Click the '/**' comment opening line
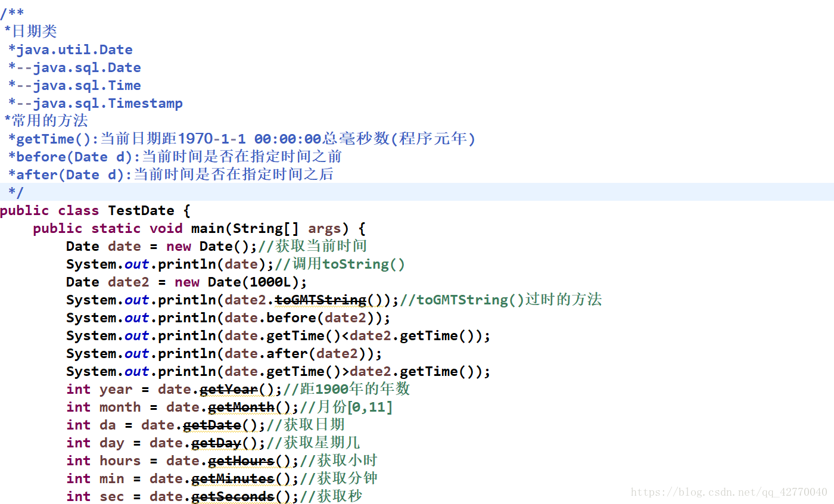The width and height of the screenshot is (834, 504). pos(13,14)
